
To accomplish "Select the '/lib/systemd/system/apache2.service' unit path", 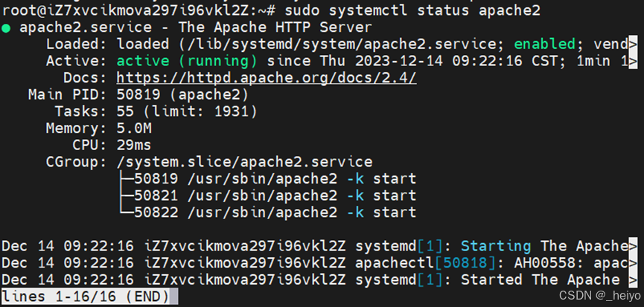I will [x=341, y=44].
